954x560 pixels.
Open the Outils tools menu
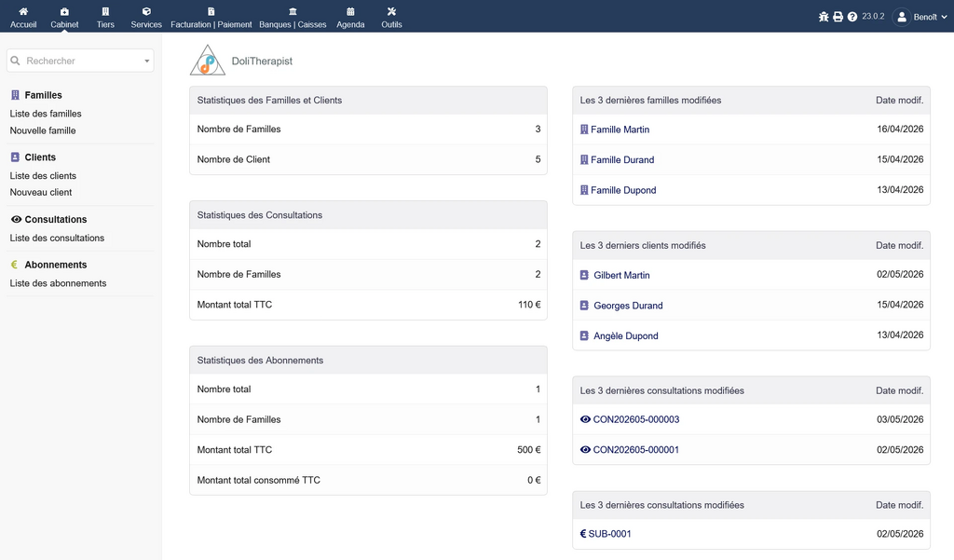392,17
